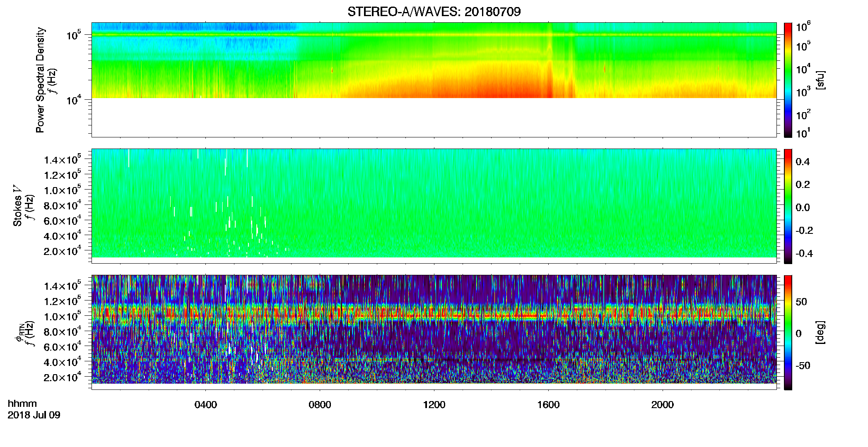
Task: Click the 2.0×10^4 tick in phi RTN panel
Action: point(63,377)
